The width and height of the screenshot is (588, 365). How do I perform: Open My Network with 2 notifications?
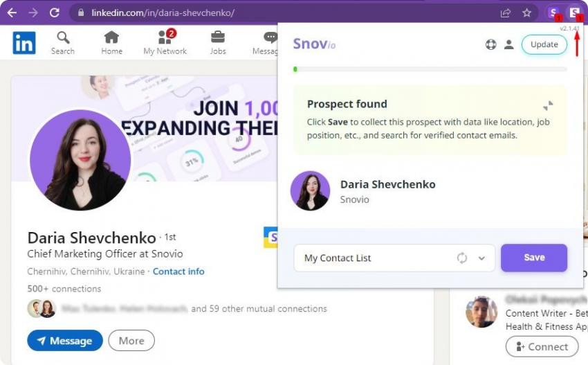click(165, 43)
